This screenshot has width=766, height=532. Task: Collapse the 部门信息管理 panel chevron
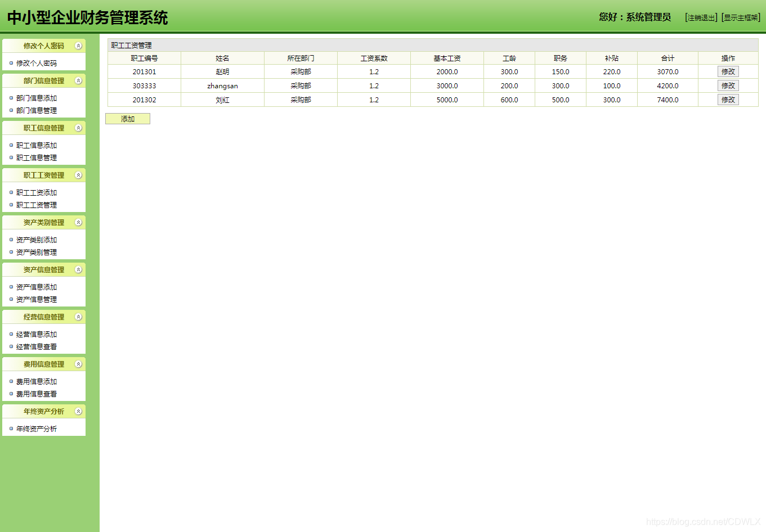click(x=79, y=81)
